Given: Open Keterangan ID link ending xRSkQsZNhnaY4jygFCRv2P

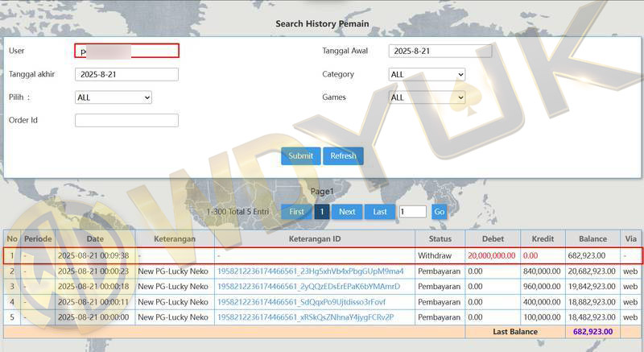Looking at the screenshot, I should click(x=306, y=317).
